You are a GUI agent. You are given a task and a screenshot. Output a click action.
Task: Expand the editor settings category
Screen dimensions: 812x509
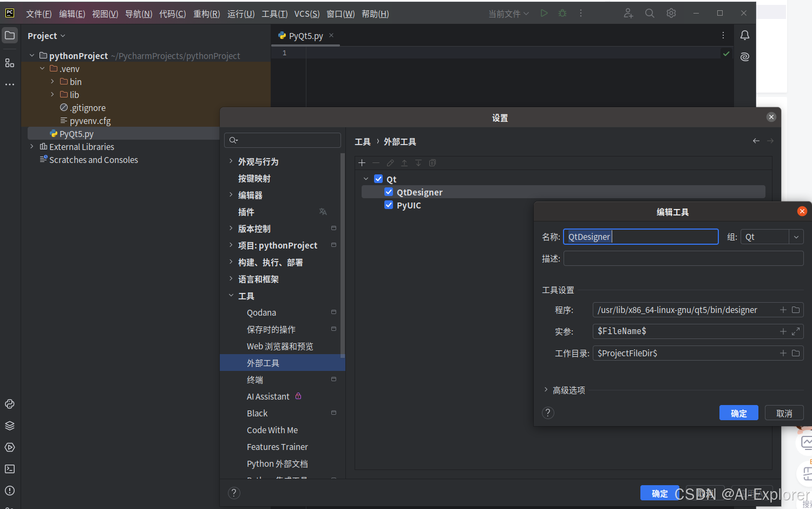(x=231, y=195)
